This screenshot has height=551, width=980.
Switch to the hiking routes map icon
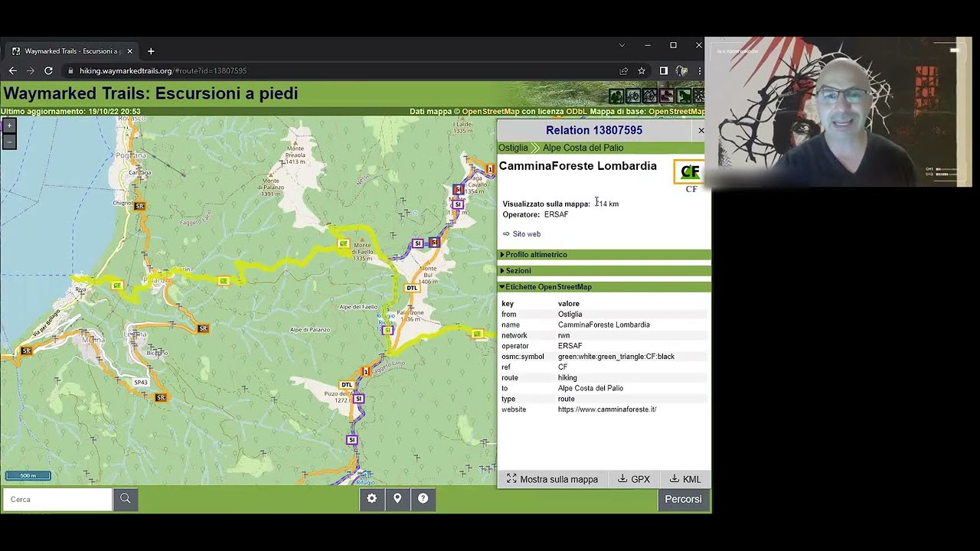point(616,96)
